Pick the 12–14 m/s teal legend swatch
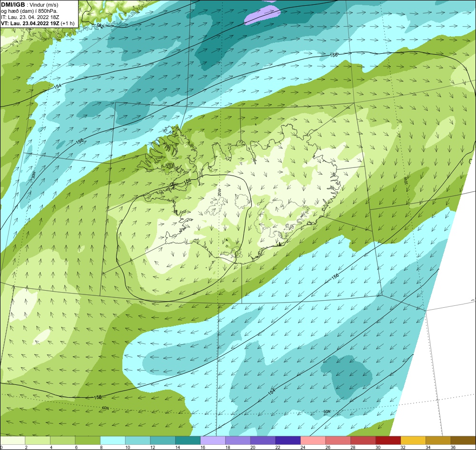Viewport: 476px width, 450px height. [x=163, y=440]
